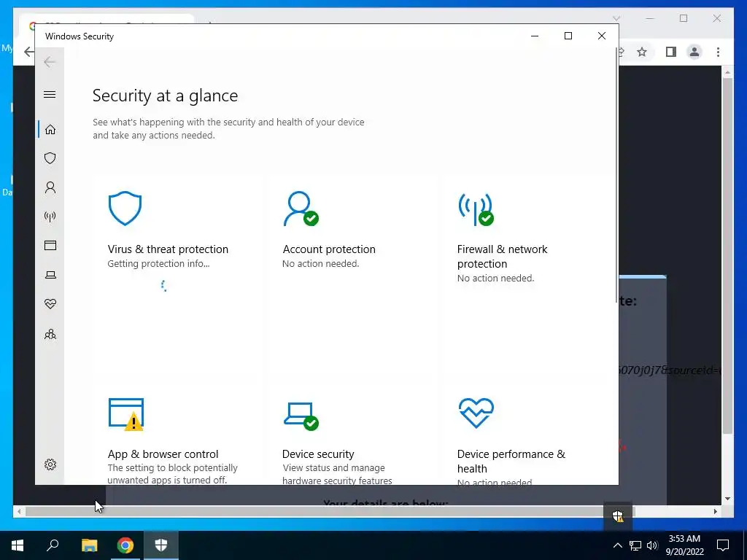The image size is (747, 560).
Task: Open the Home icon in sidebar
Action: click(50, 130)
